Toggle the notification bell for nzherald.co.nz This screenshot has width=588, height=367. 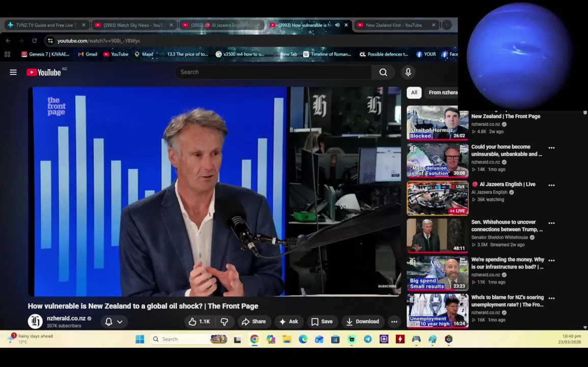pos(109,322)
